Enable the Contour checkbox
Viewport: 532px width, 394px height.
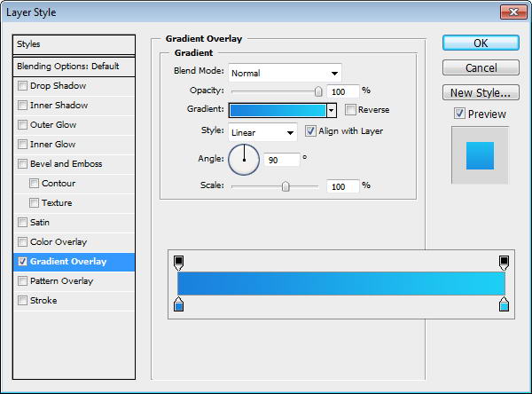tap(34, 184)
